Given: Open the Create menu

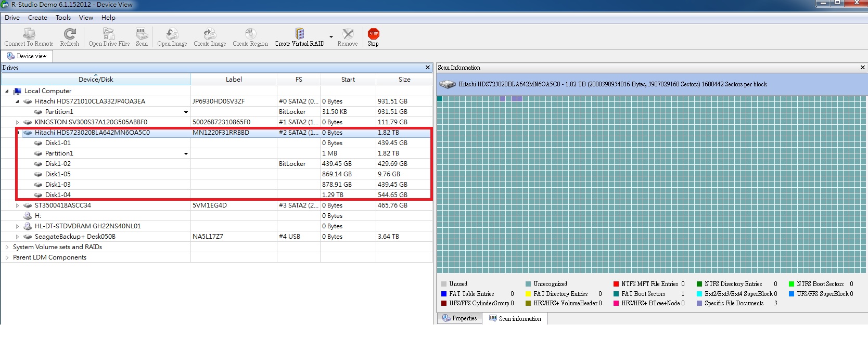Looking at the screenshot, I should pos(37,18).
